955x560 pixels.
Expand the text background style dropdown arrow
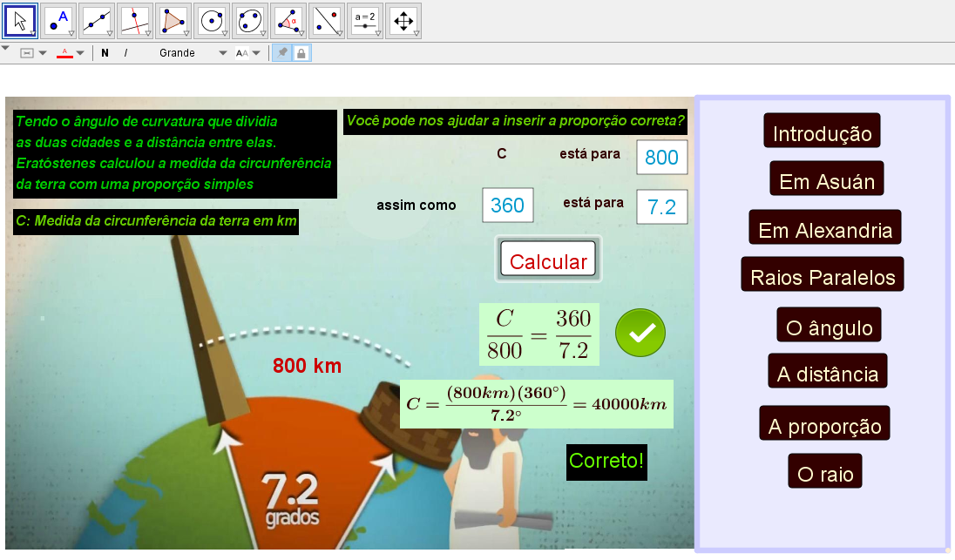point(43,53)
